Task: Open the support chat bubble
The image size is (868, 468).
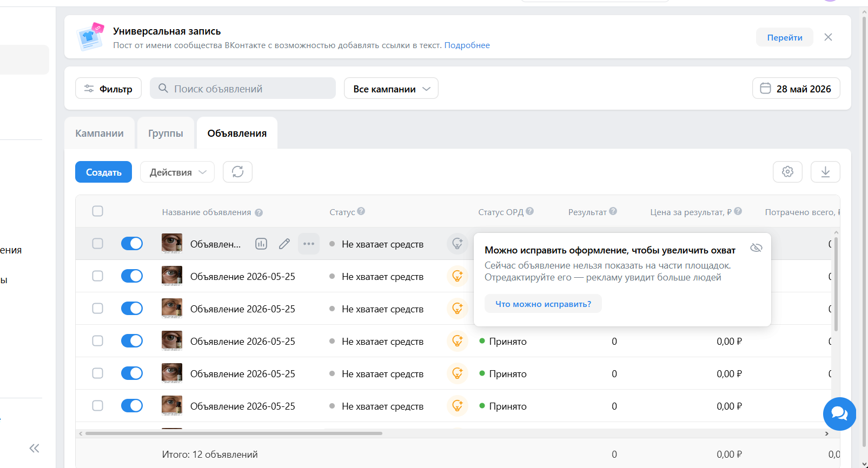Action: click(839, 414)
